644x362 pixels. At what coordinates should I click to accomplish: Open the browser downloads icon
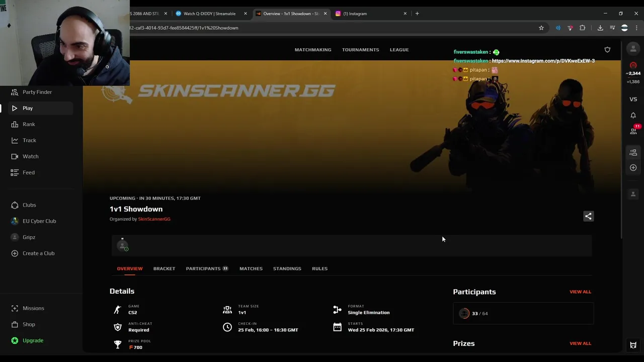click(x=600, y=28)
